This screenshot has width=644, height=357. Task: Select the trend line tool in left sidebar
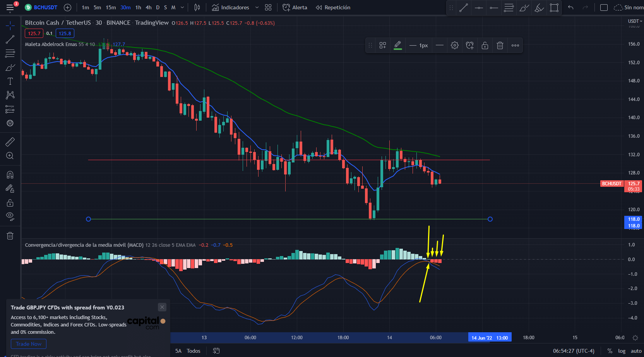pyautogui.click(x=10, y=39)
